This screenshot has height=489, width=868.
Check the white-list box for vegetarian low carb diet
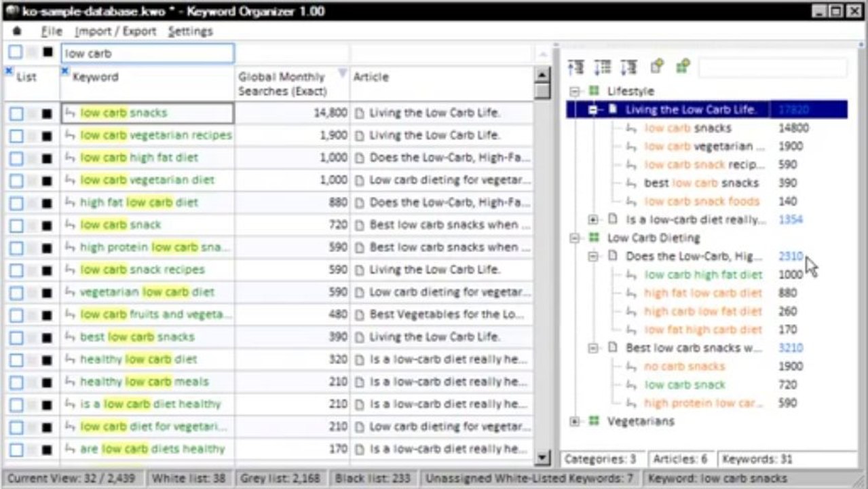click(x=16, y=293)
